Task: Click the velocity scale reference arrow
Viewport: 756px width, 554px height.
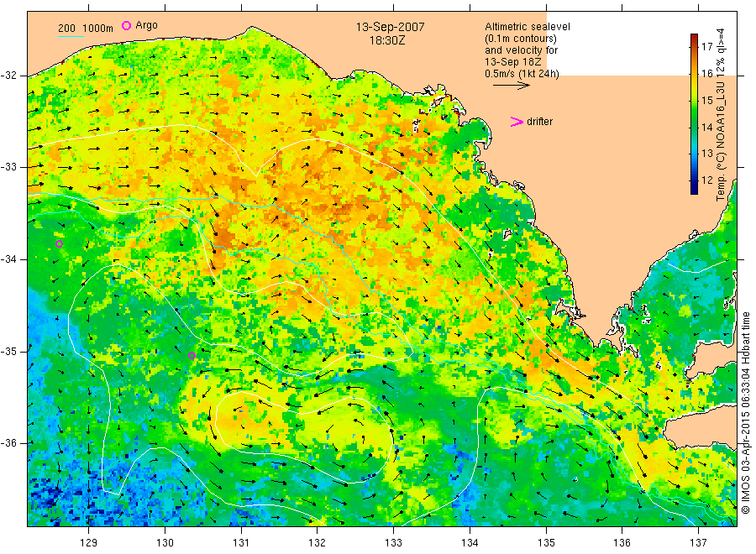Action: point(512,86)
